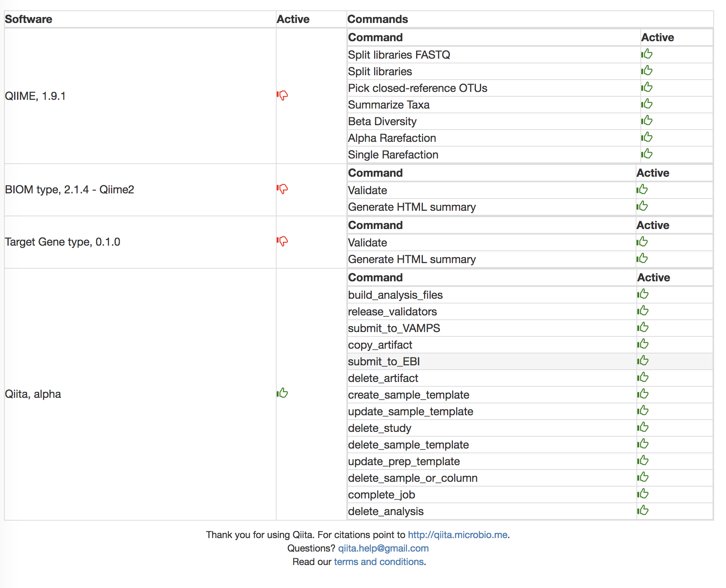Click thumbs-up for create_sample_template
The width and height of the screenshot is (726, 588).
(643, 393)
